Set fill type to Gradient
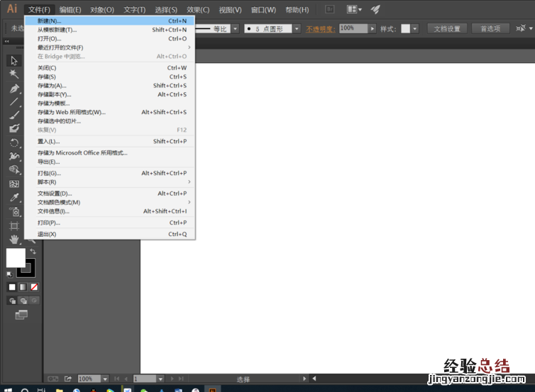535x392 pixels. [x=23, y=287]
